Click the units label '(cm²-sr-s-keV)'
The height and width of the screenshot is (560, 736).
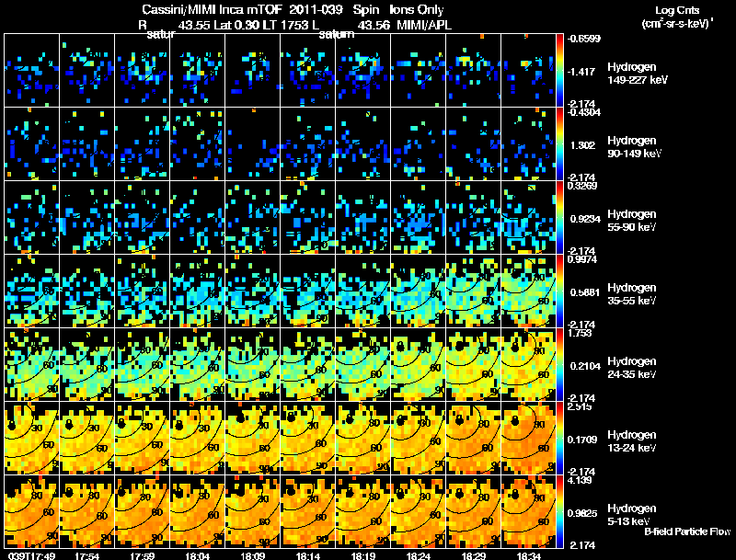pos(676,23)
